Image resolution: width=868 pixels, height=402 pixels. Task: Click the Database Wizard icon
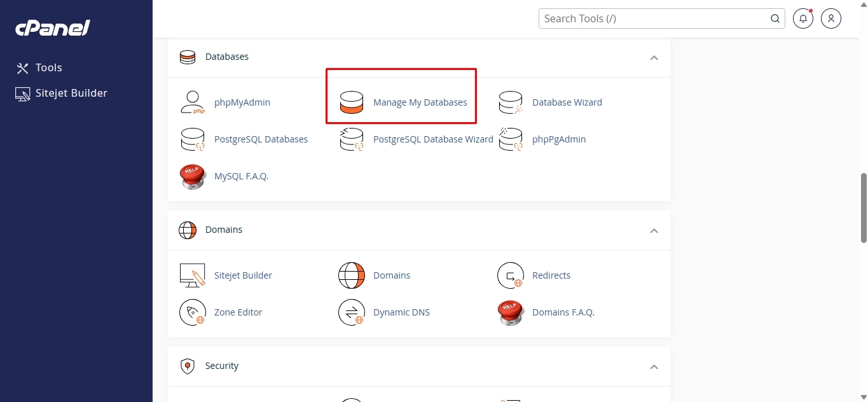(511, 102)
